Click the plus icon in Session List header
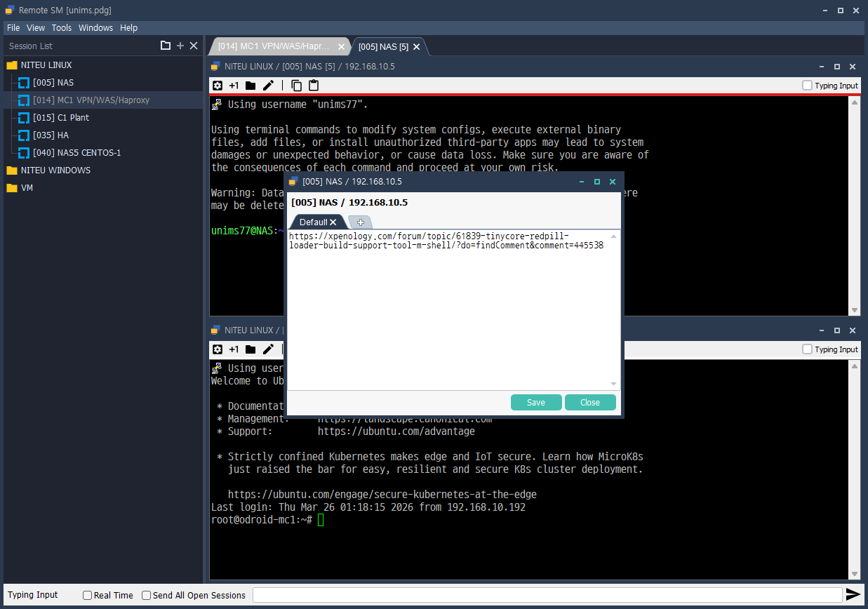868x609 pixels. coord(180,46)
